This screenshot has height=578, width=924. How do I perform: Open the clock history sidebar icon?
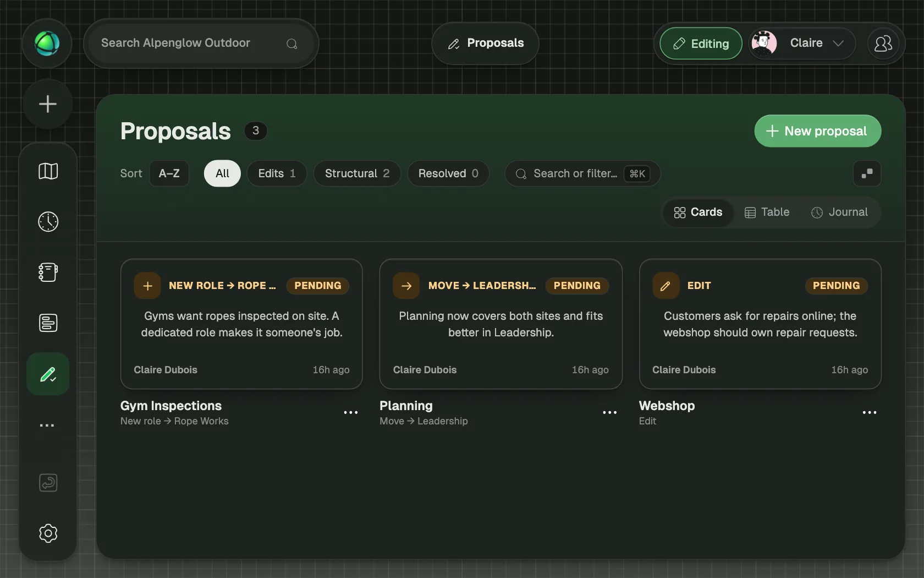48,221
